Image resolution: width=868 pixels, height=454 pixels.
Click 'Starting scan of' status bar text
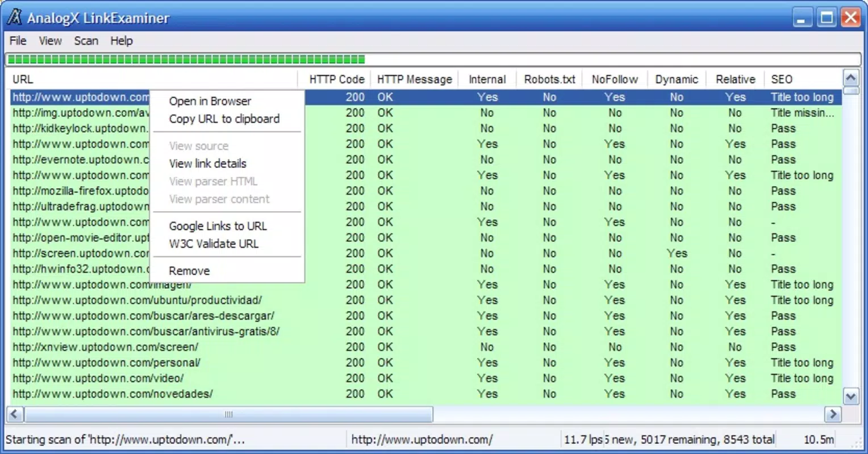[x=125, y=439]
